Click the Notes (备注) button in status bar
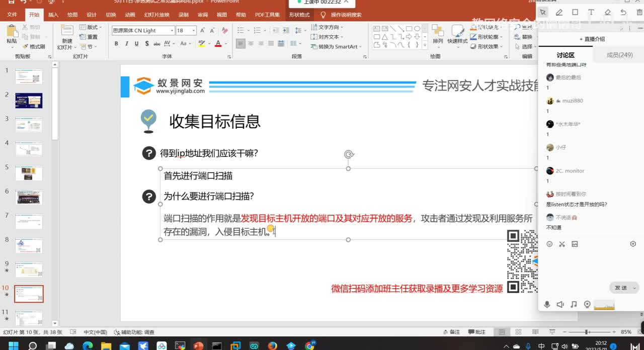Screen dimensions: 644x350 [x=451, y=332]
